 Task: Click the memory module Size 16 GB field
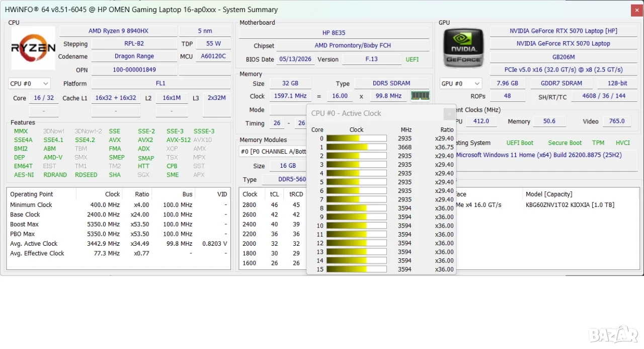pos(288,166)
